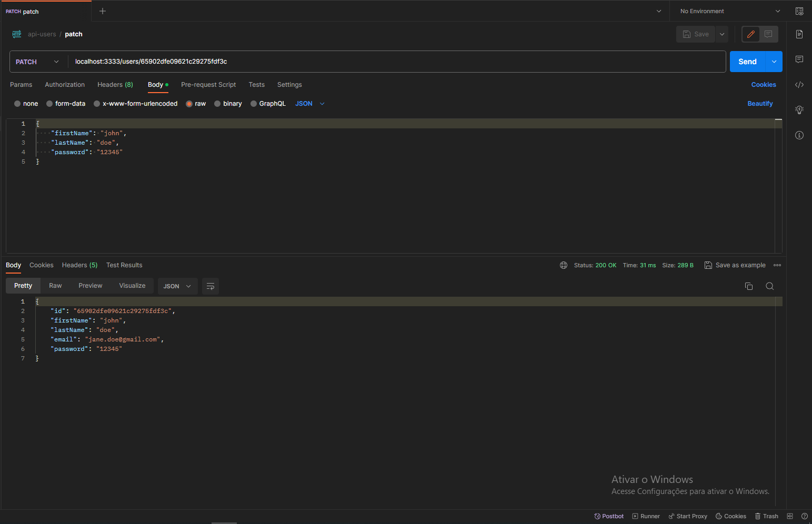Open the Test Results tab
The width and height of the screenshot is (812, 524).
(124, 265)
